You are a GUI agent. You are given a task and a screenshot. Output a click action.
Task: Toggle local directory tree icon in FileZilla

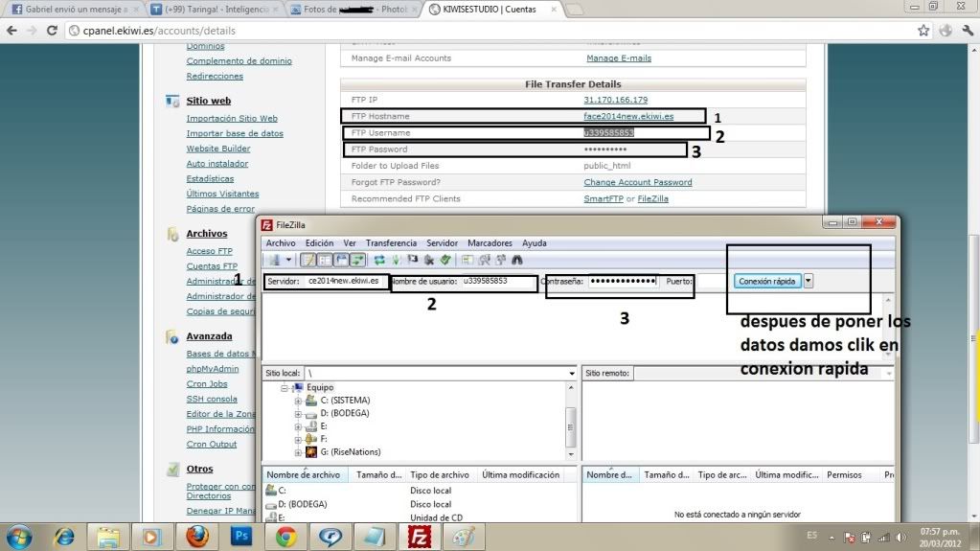pyautogui.click(x=325, y=260)
